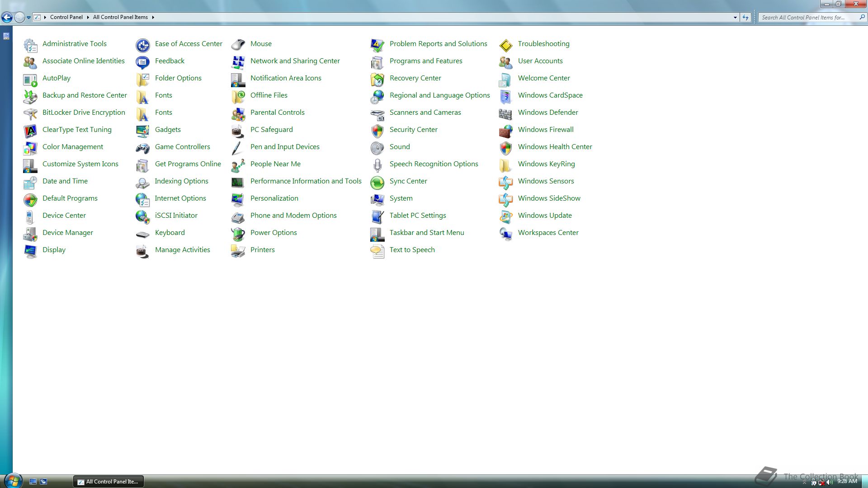Click the Back navigation button
This screenshot has height=488, width=868.
(x=7, y=18)
